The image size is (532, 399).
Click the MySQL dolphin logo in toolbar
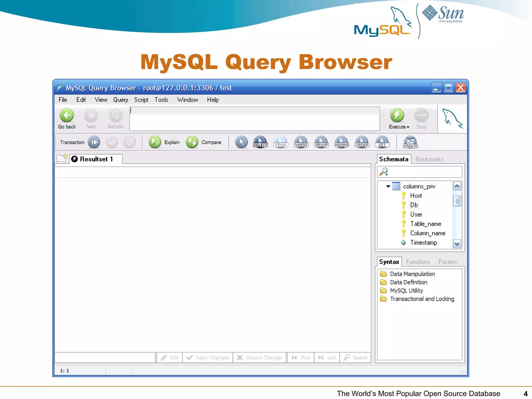(x=453, y=119)
